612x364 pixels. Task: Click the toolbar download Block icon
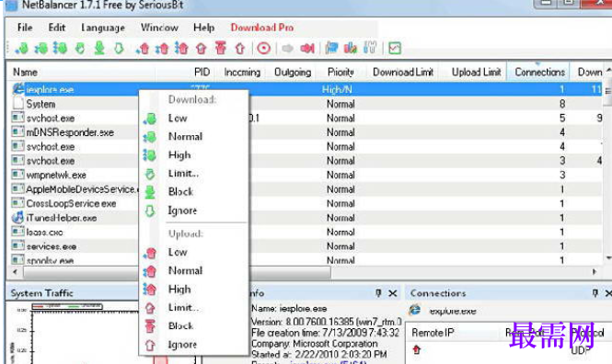click(x=99, y=49)
